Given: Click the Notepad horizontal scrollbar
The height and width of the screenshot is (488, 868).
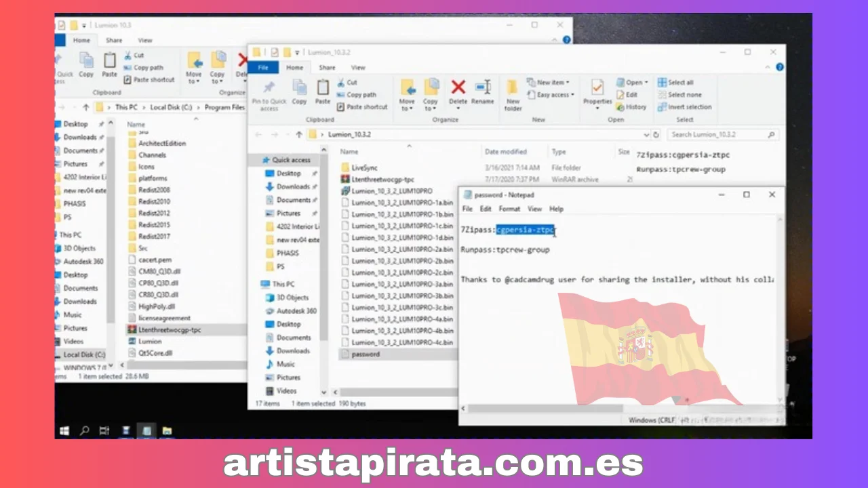Looking at the screenshot, I should pyautogui.click(x=545, y=409).
